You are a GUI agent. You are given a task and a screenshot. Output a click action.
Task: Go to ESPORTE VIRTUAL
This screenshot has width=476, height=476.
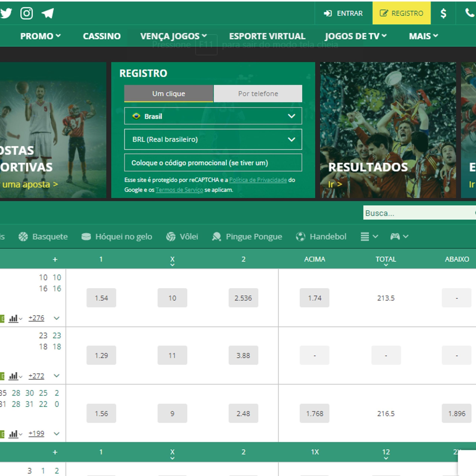pyautogui.click(x=267, y=36)
